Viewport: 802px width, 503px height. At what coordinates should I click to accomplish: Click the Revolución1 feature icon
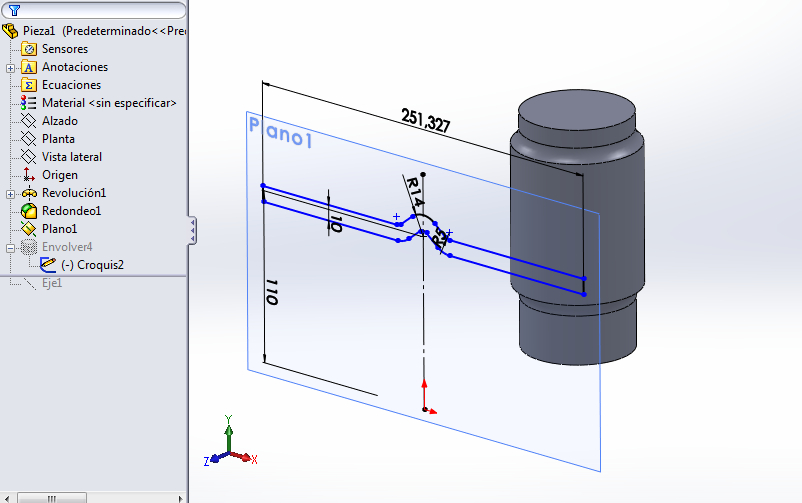29,193
